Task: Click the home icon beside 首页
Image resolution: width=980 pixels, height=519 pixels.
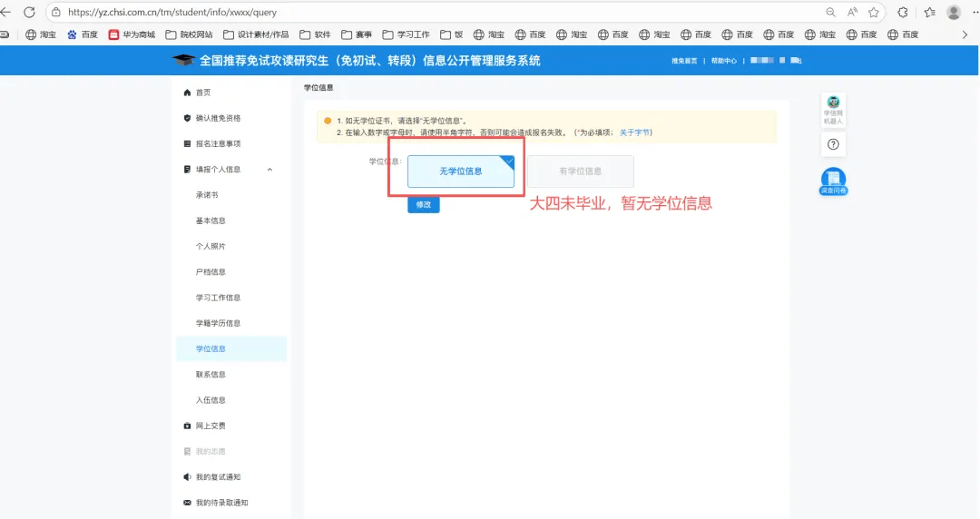Action: pos(187,93)
